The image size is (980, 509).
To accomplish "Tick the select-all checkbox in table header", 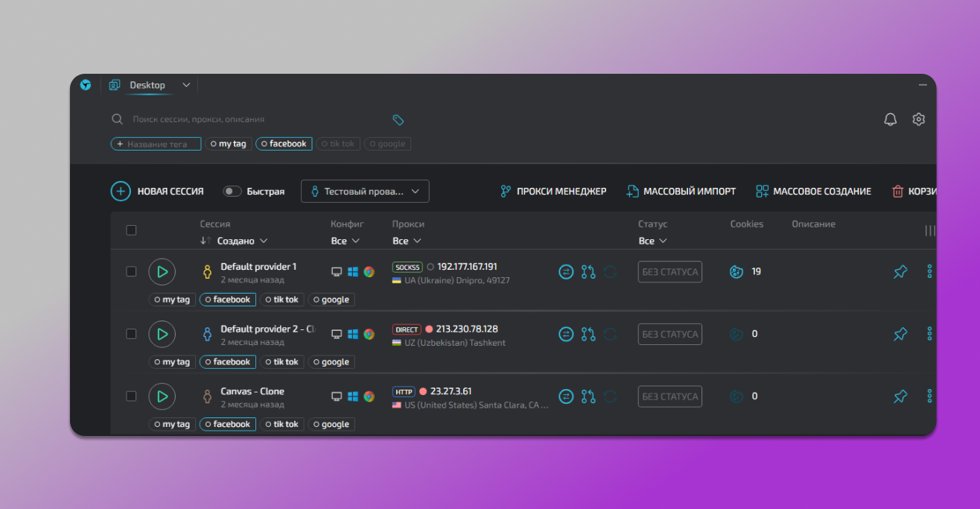I will pos(131,230).
